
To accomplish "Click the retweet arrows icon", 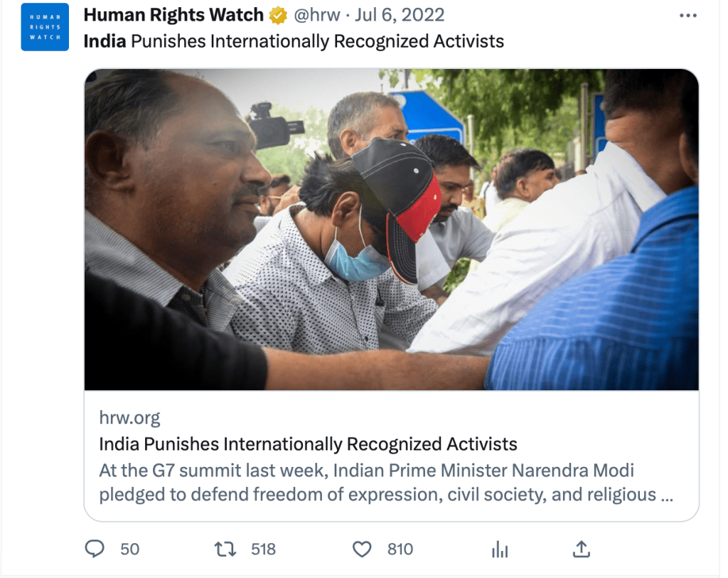I will click(225, 550).
